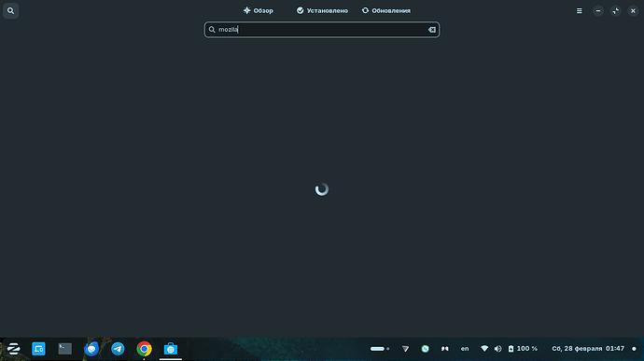644x361 pixels.
Task: Click the green circular tray icon
Action: 425,349
